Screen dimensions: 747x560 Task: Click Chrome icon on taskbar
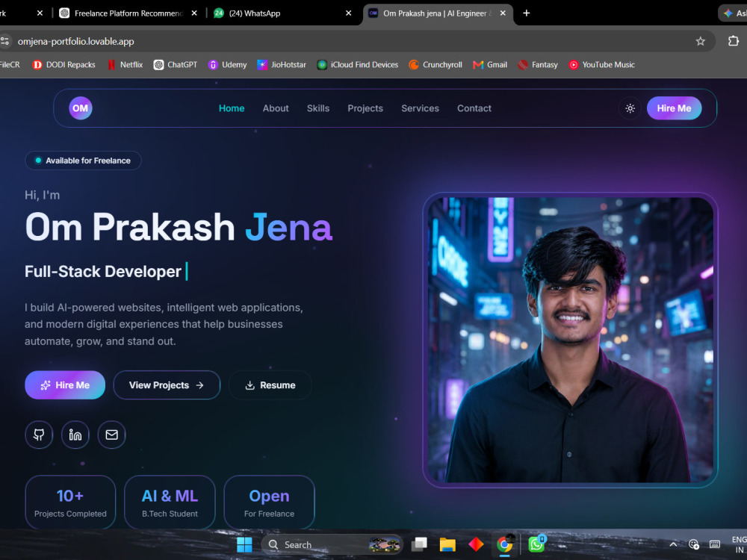[504, 544]
